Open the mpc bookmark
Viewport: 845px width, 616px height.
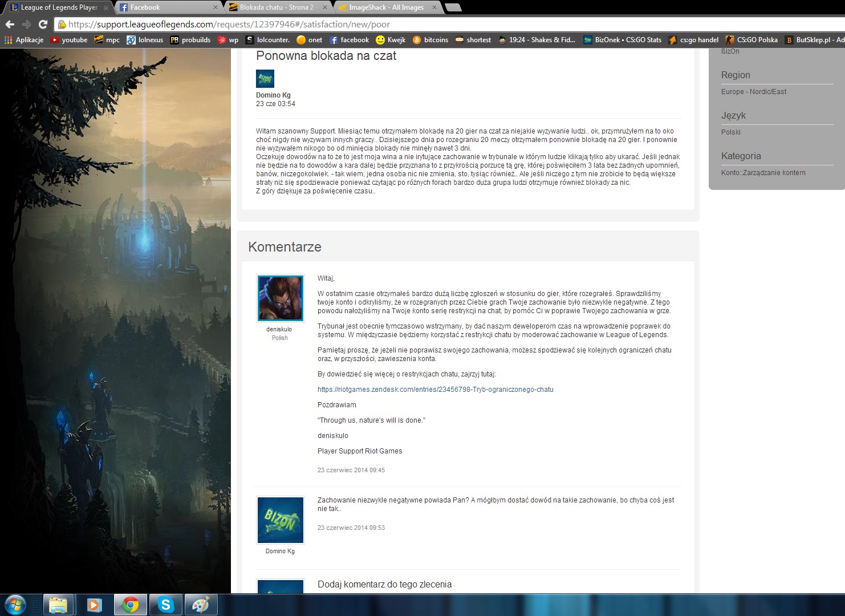(107, 40)
